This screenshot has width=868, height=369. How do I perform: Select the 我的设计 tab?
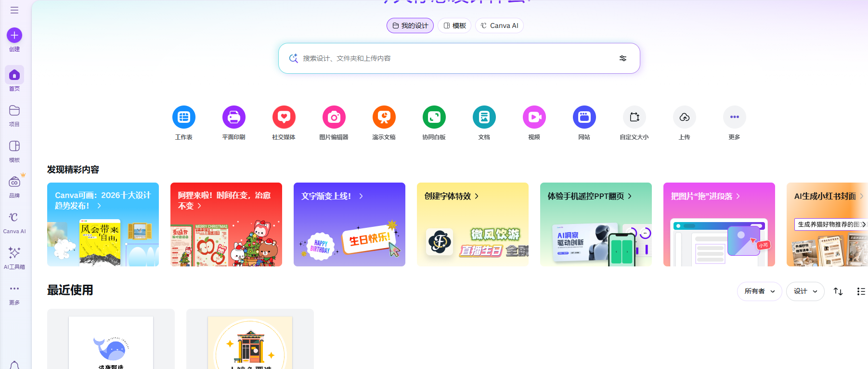click(410, 26)
